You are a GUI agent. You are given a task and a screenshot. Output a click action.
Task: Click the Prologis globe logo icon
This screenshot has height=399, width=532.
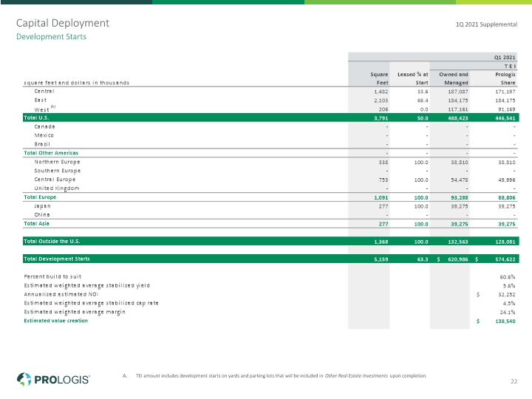[x=24, y=379]
